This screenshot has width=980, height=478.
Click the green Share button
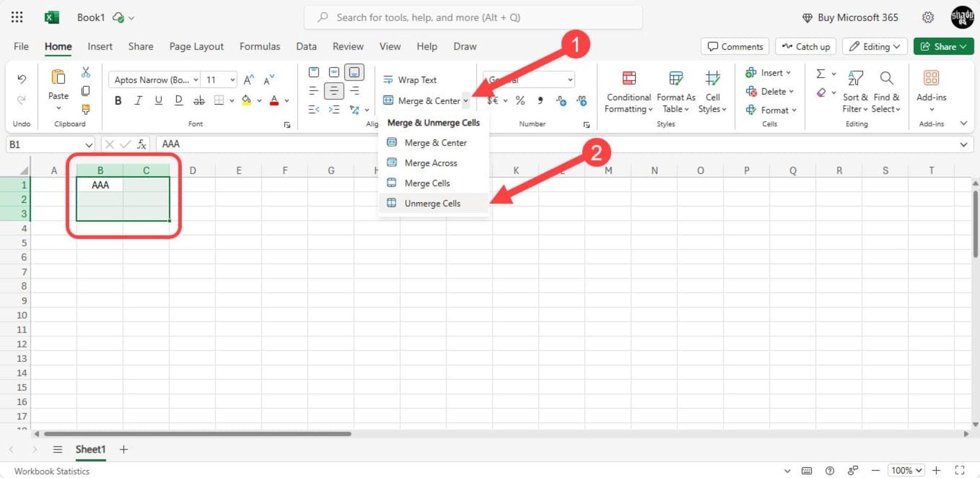point(943,46)
